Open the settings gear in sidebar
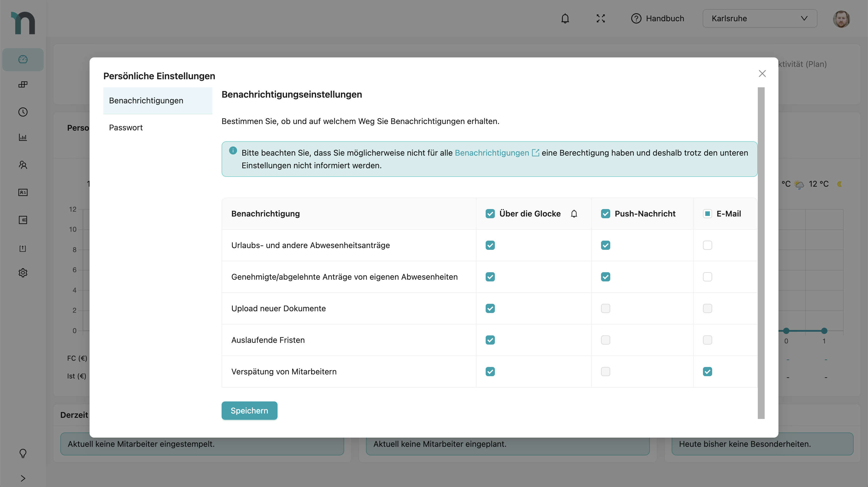868x487 pixels. [23, 273]
